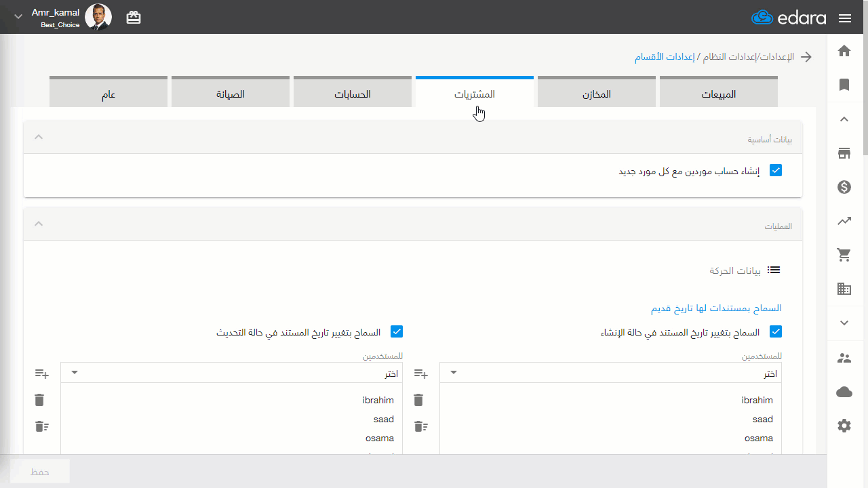Go to the home icon in sidebar
The image size is (868, 488).
tap(844, 51)
